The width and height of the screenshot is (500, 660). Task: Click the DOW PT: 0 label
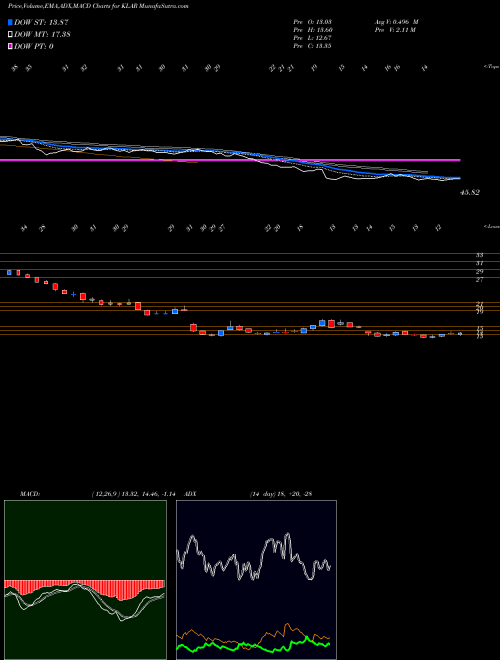click(34, 46)
